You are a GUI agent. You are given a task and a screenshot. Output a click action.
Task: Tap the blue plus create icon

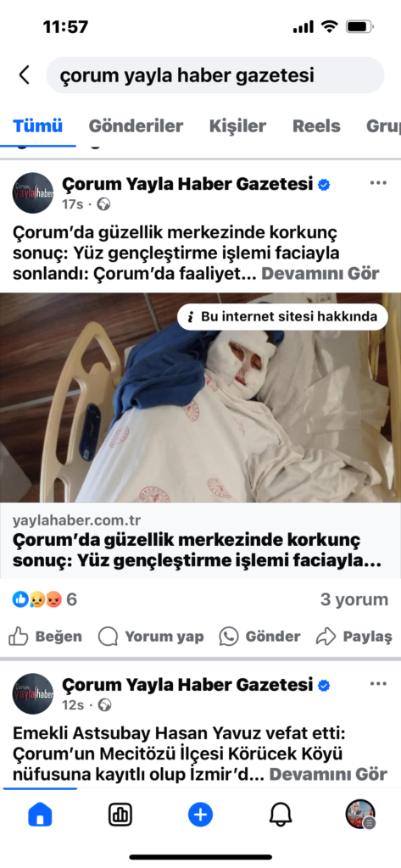pos(200,815)
